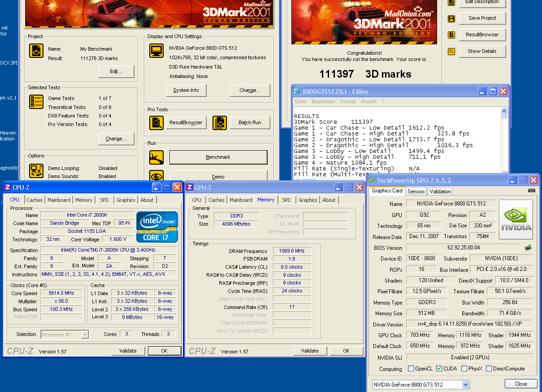This screenshot has width=542, height=392.
Task: Open the Bearbeiten menu in Editor
Action: coord(323,101)
